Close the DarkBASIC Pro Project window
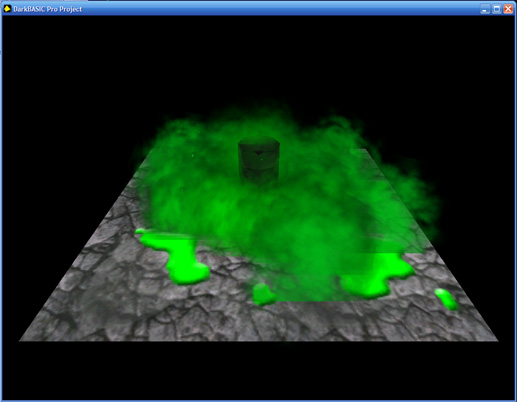The image size is (517, 402). [x=508, y=9]
